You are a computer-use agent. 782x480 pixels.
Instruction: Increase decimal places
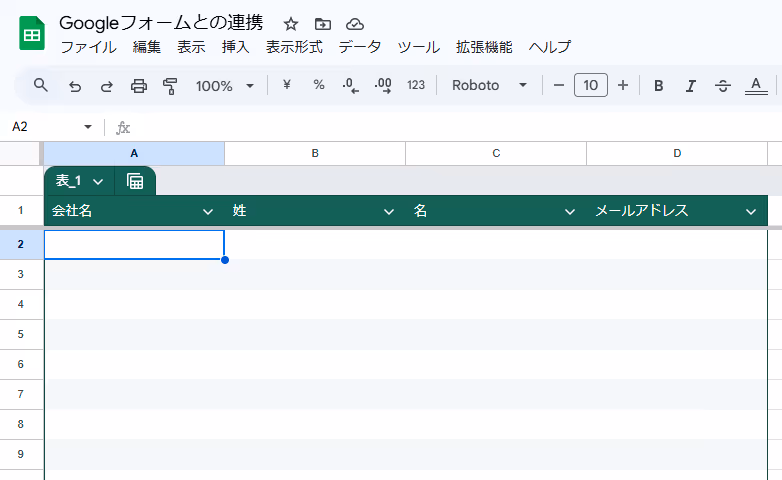[x=383, y=86]
